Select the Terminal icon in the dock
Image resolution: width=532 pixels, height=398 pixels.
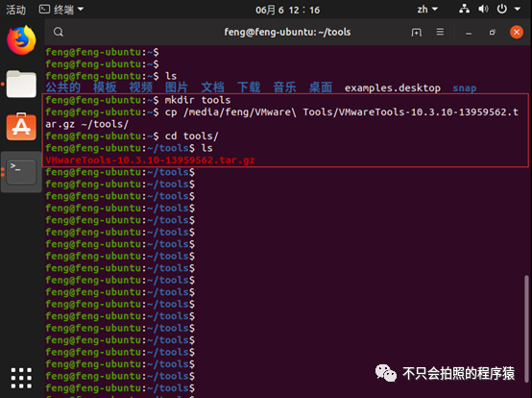(21, 172)
